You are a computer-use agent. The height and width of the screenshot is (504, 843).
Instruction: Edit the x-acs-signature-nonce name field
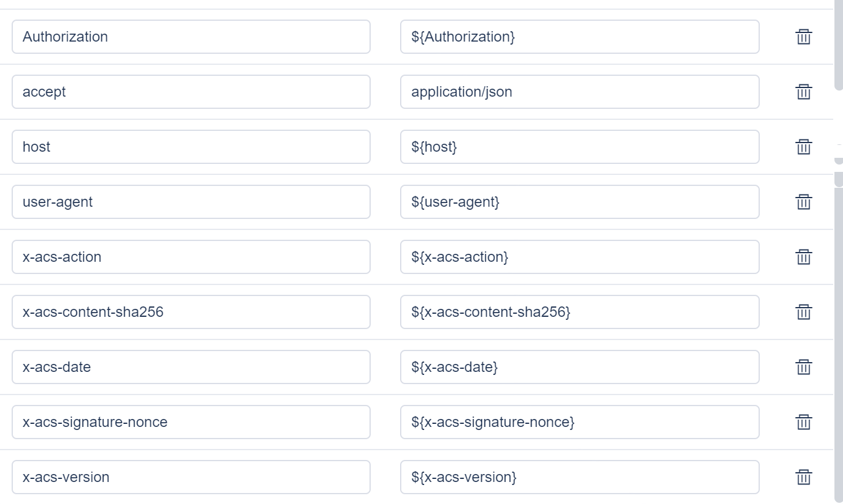point(191,422)
